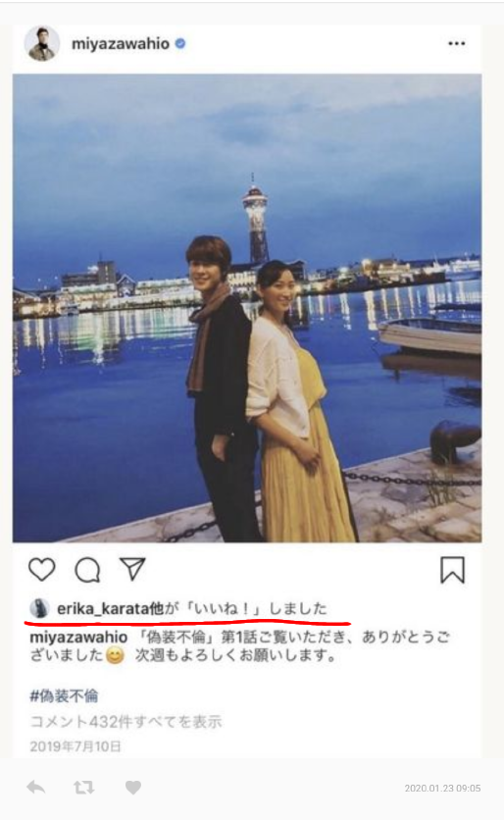View others who liked via 他
Screen dimensions: 504x820
157,609
